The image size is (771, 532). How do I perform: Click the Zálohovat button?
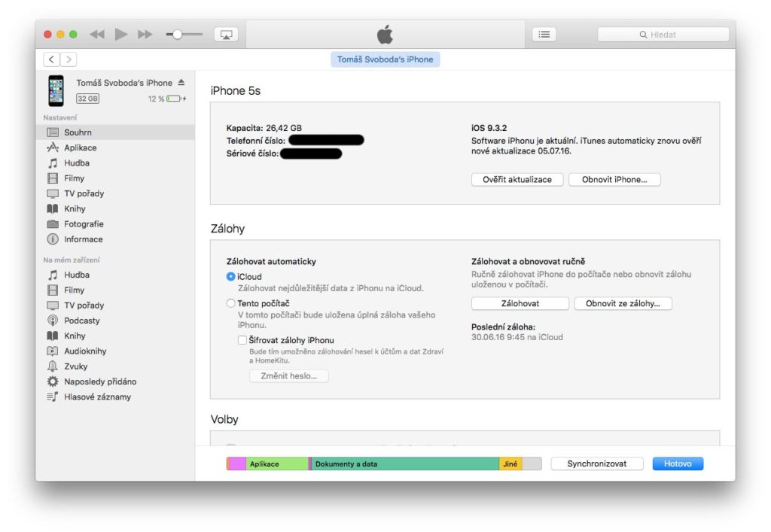pyautogui.click(x=520, y=303)
